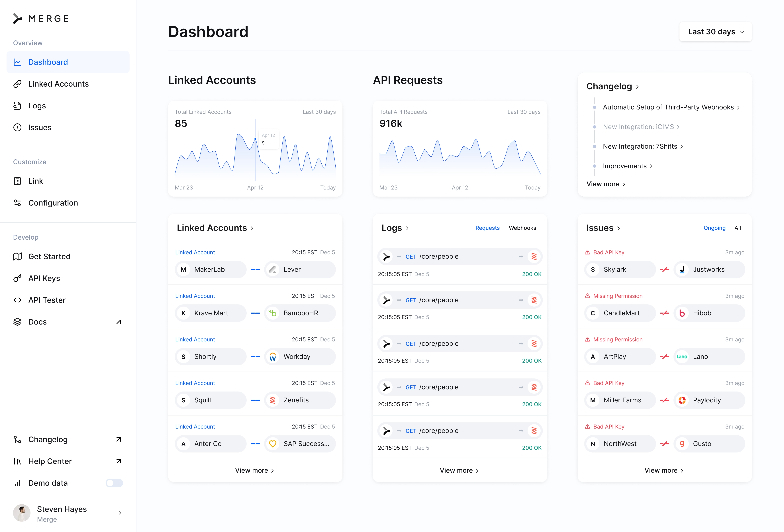Expand the Steven Hayes account chevron
784x532 pixels.
[x=120, y=513]
